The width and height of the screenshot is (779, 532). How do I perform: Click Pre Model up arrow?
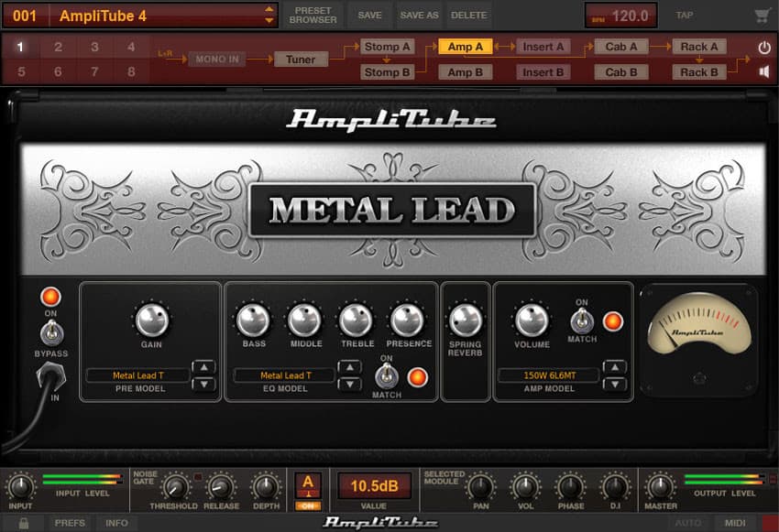click(x=203, y=367)
